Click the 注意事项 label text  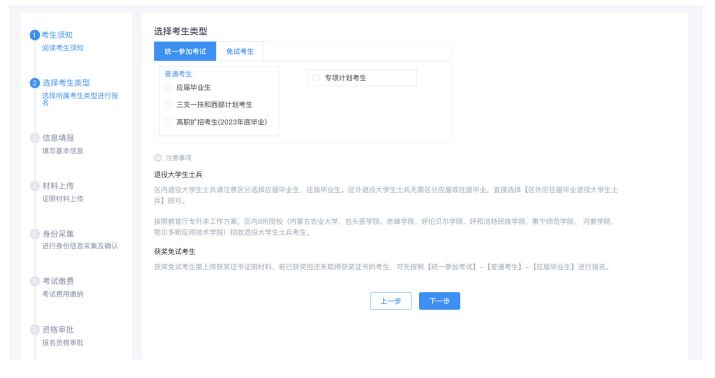pos(179,158)
